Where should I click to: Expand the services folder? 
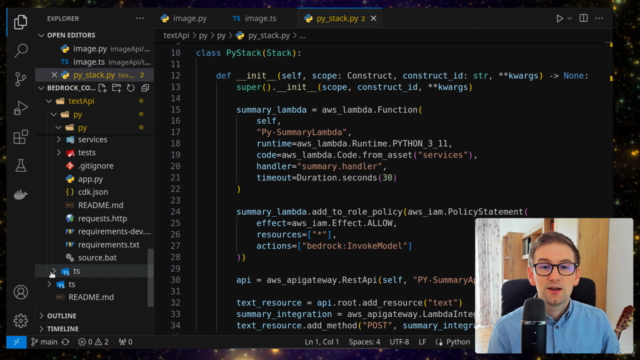point(59,140)
